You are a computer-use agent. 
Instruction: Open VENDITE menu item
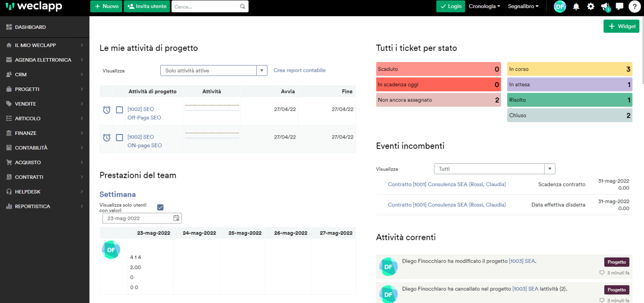point(45,104)
